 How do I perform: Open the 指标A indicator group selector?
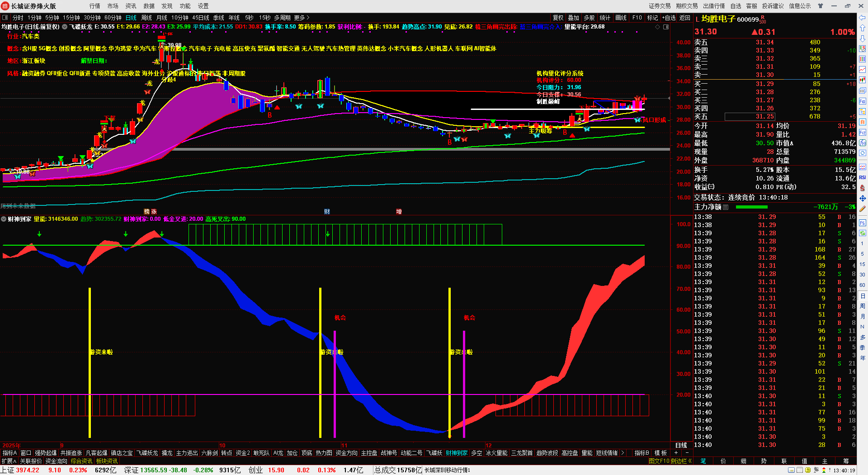[9, 453]
